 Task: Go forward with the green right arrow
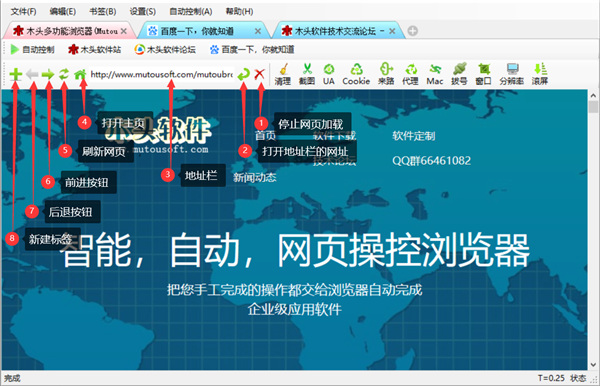click(x=48, y=74)
